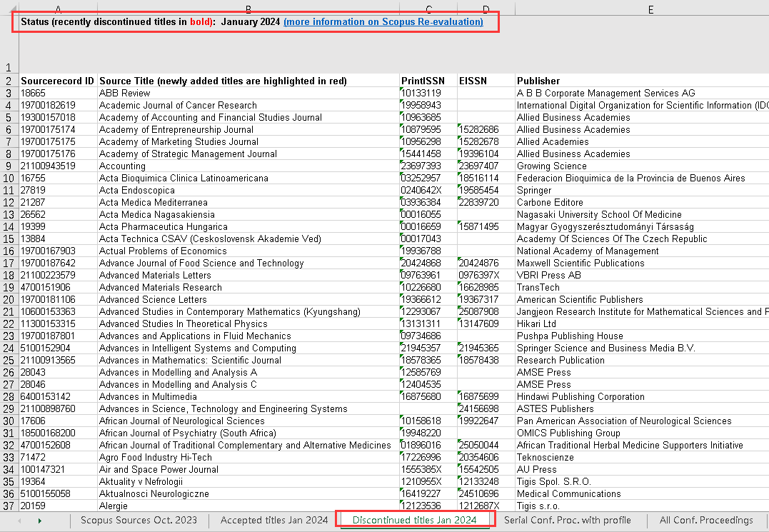Select row 2 header
Screen dimensions: 769x532
click(9, 81)
